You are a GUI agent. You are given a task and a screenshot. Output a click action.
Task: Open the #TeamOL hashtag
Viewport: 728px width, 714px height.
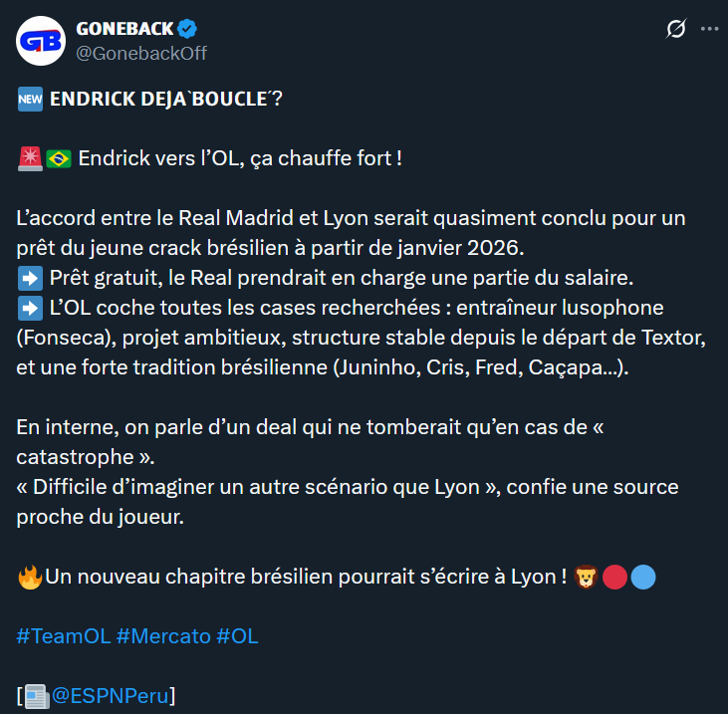[x=63, y=636]
